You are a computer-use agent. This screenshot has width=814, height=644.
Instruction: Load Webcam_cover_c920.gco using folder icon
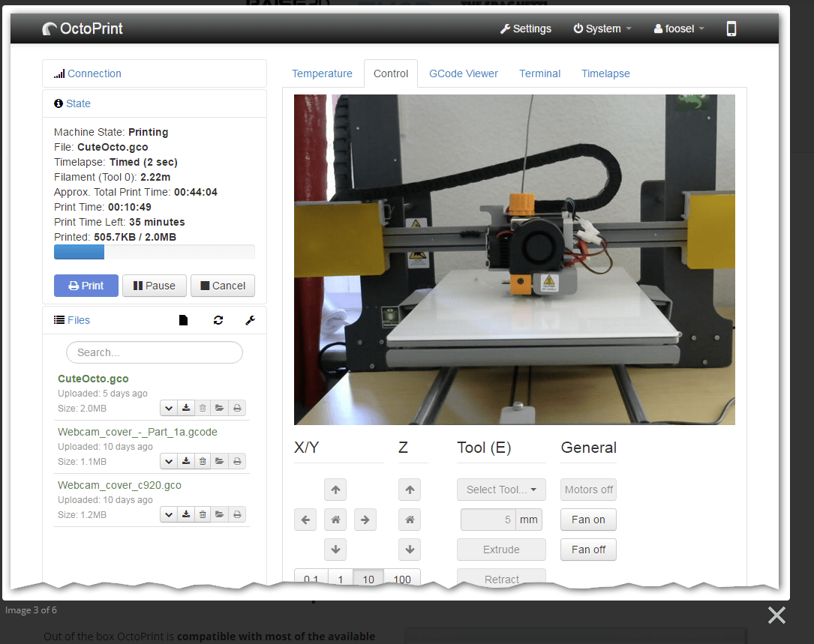pyautogui.click(x=220, y=514)
